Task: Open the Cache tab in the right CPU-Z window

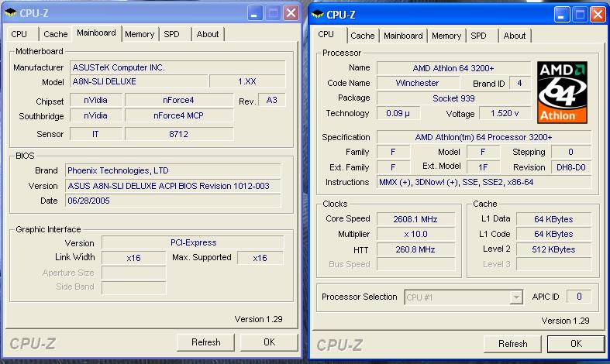Action: [363, 36]
